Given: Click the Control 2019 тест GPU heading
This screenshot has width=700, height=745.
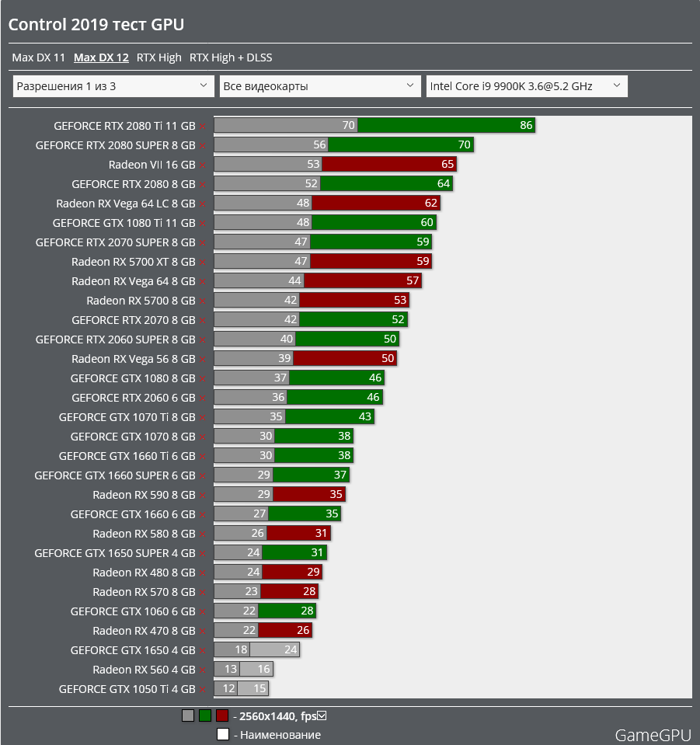Looking at the screenshot, I should coord(96,25).
